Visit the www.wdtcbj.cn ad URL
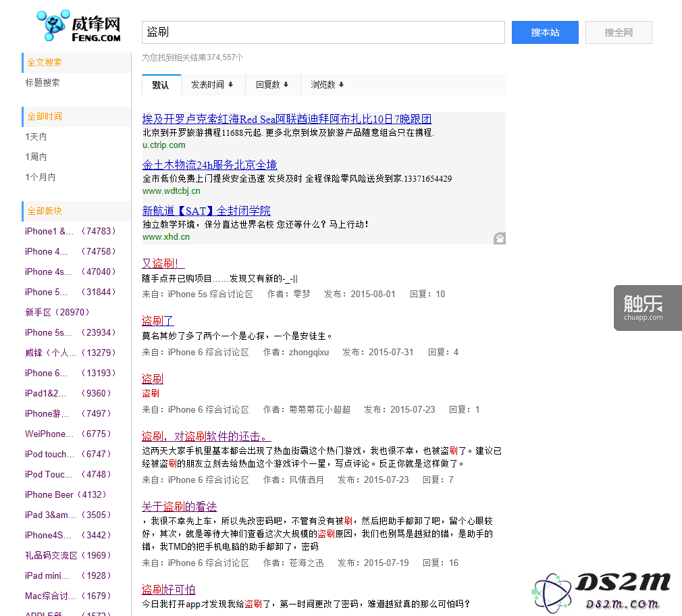Screen dimensions: 682x616 [x=172, y=191]
